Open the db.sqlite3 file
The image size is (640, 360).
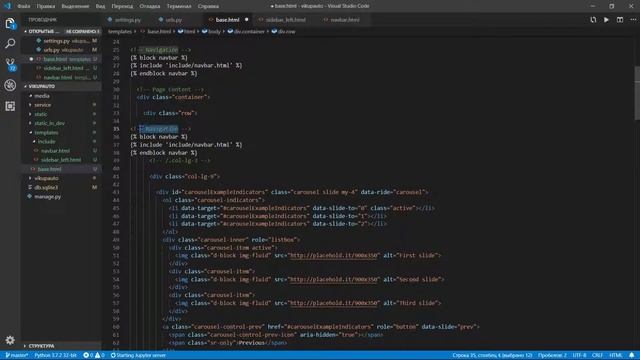[61, 187]
